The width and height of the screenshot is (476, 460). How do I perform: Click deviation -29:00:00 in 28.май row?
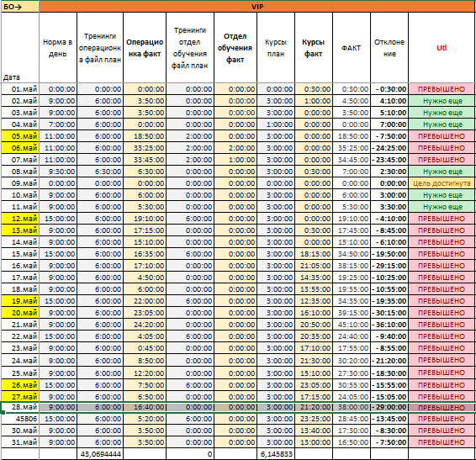point(389,407)
